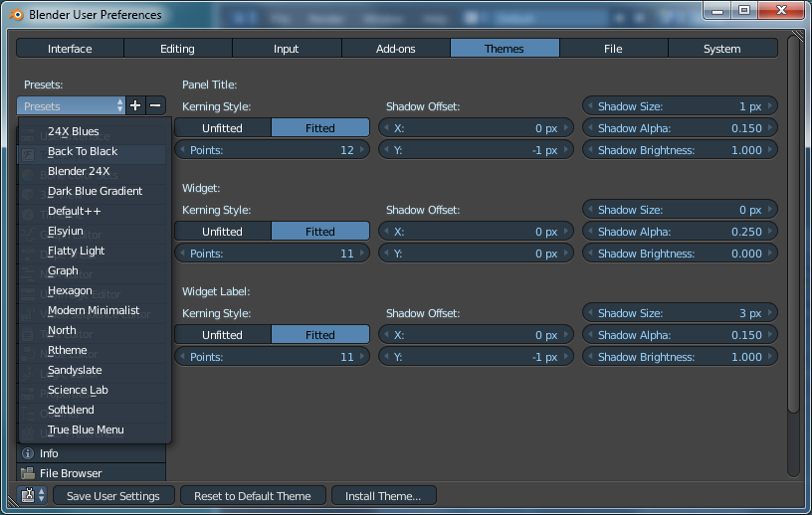Click Widget Label Shadow Offset Y field
812x515 pixels.
(x=476, y=357)
